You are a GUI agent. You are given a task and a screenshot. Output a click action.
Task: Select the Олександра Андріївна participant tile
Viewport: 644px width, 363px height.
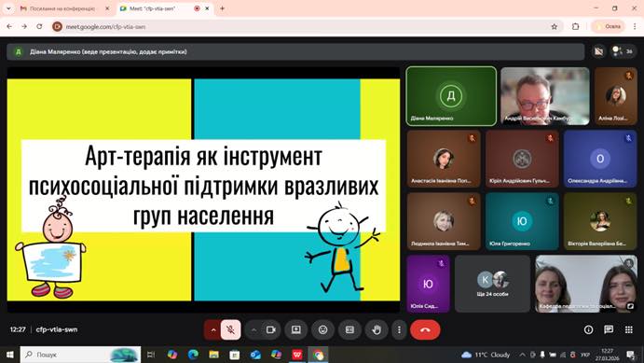coord(600,159)
